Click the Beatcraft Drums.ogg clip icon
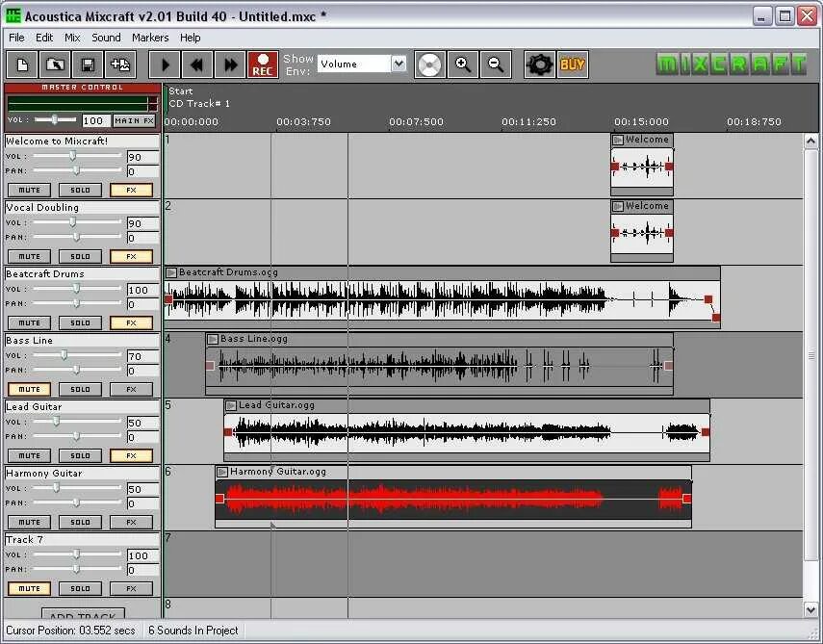The height and width of the screenshot is (644, 823). coord(171,272)
